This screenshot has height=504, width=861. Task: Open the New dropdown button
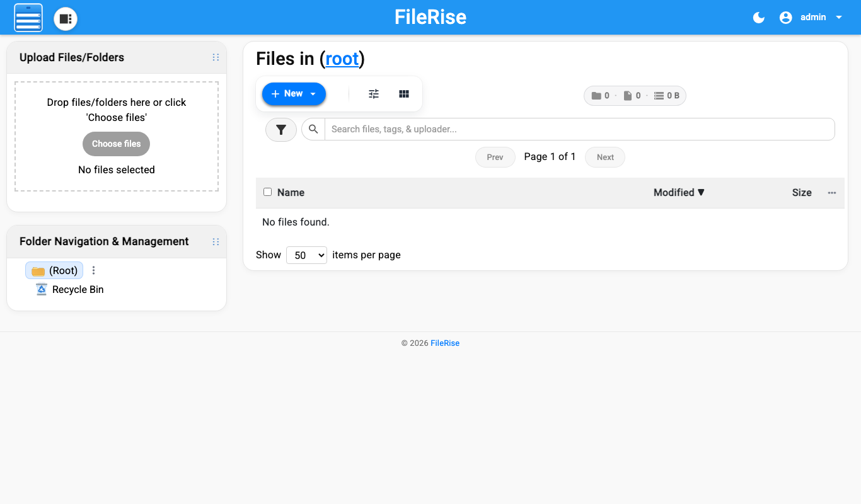point(294,94)
